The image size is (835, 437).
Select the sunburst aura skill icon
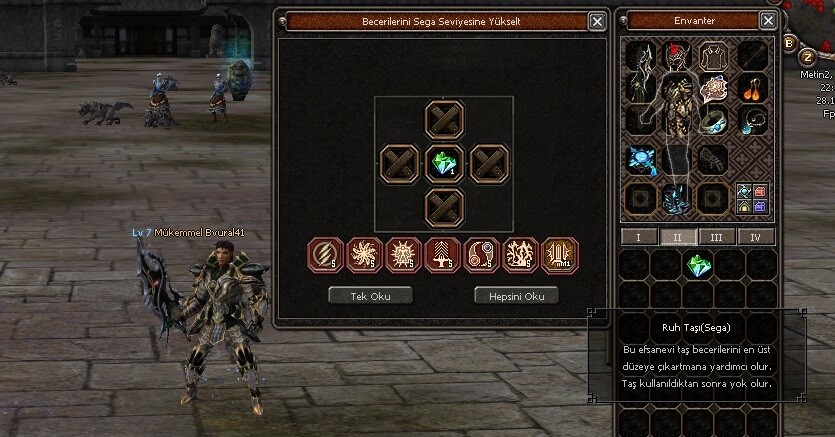point(403,255)
